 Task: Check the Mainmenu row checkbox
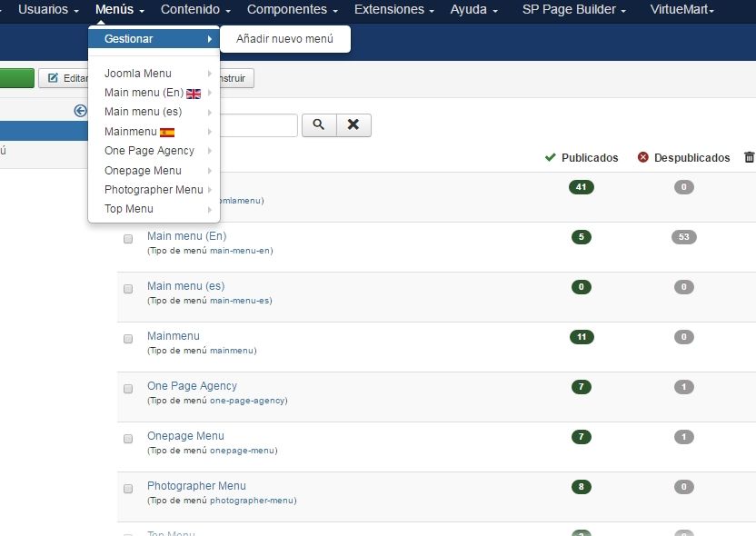(x=128, y=339)
